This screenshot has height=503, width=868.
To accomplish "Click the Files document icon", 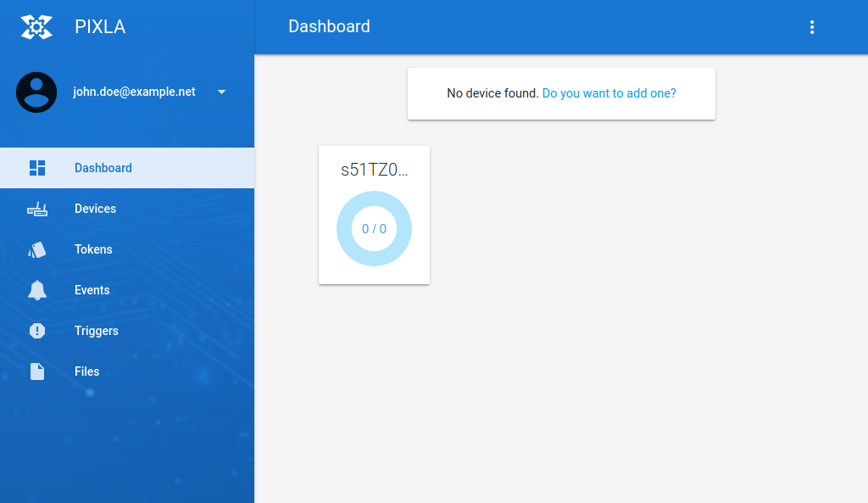I will coord(37,371).
